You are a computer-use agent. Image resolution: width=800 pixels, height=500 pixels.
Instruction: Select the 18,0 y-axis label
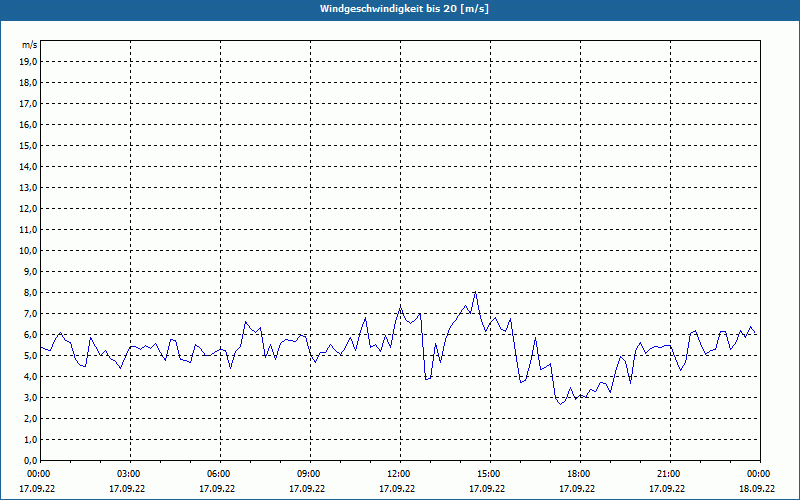(x=29, y=83)
